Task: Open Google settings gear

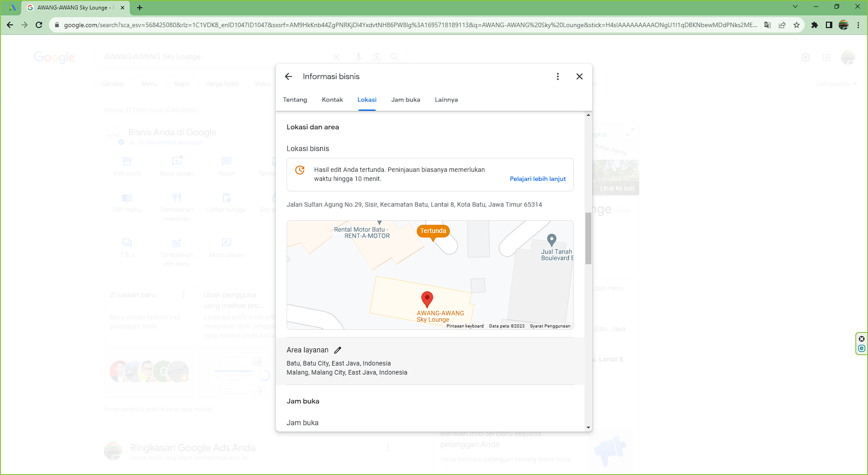Action: [x=806, y=57]
